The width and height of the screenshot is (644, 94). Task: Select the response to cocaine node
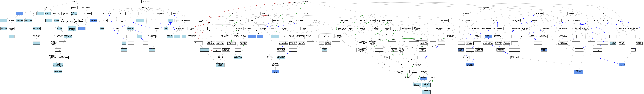[x=325, y=50]
